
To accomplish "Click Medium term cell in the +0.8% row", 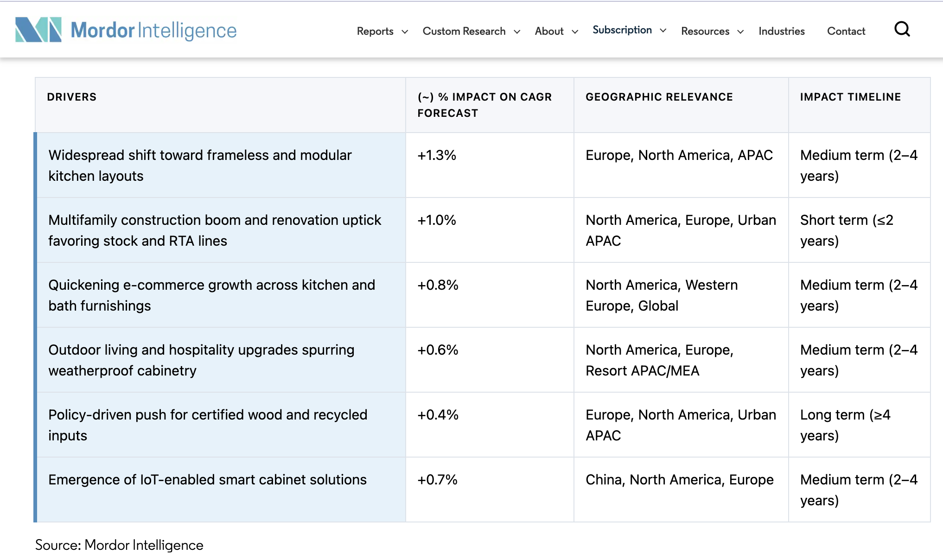I will pos(859,295).
